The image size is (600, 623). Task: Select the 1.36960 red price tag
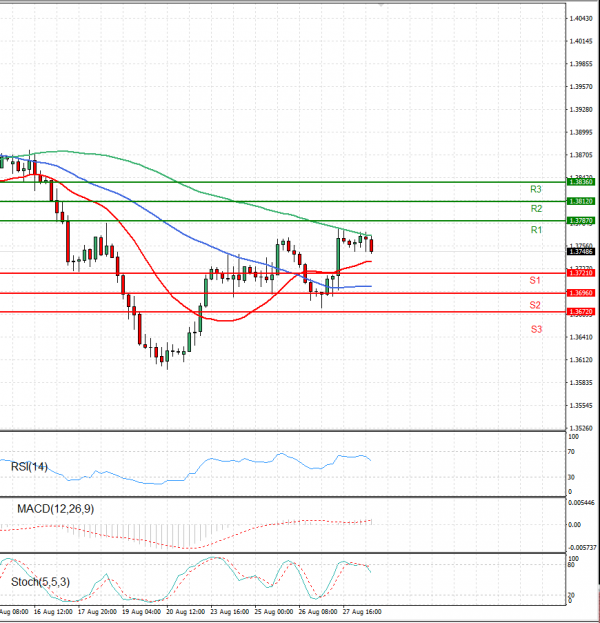(581, 293)
